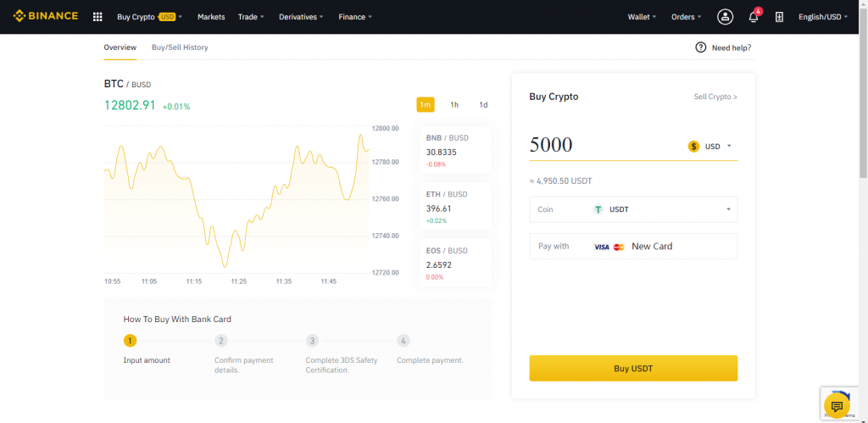Expand the Trade dropdown menu

point(251,17)
